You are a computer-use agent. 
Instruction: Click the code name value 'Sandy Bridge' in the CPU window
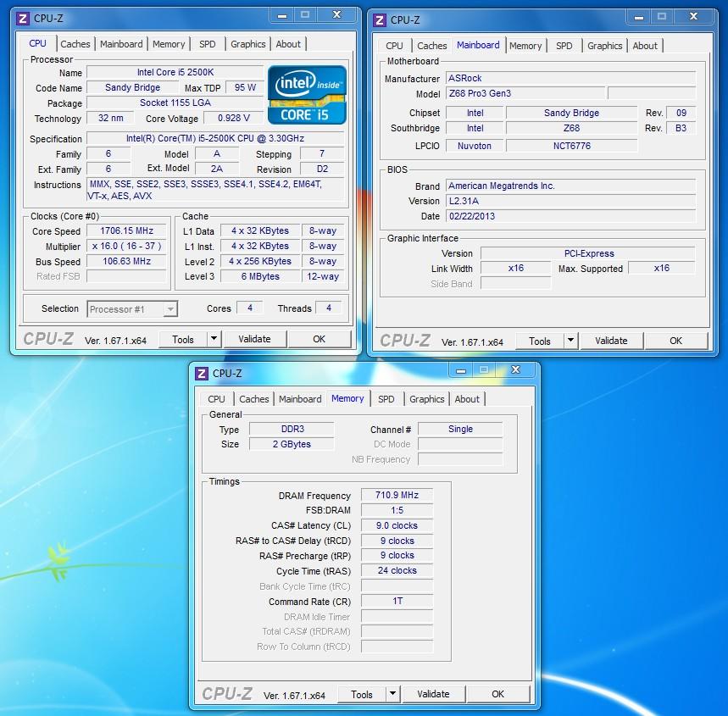point(132,87)
